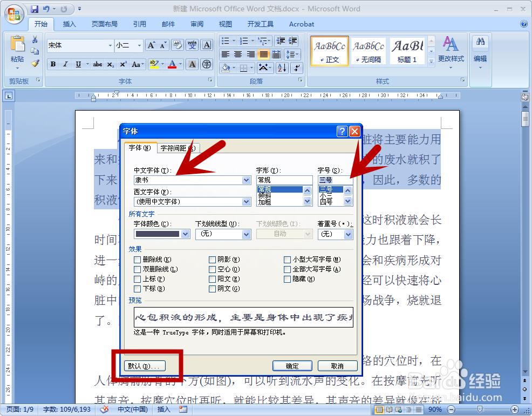Open the 字体颜色 dropdown in the dialog

point(186,234)
